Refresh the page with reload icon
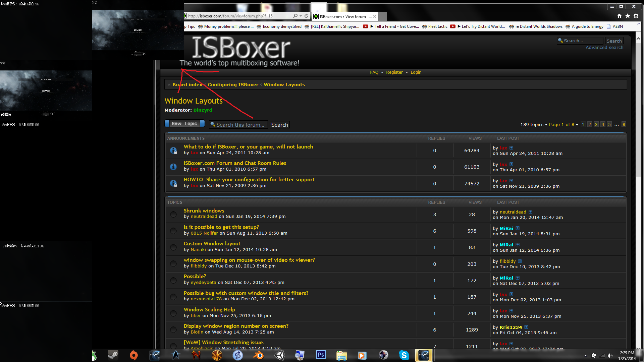This screenshot has height=362, width=644. click(306, 16)
